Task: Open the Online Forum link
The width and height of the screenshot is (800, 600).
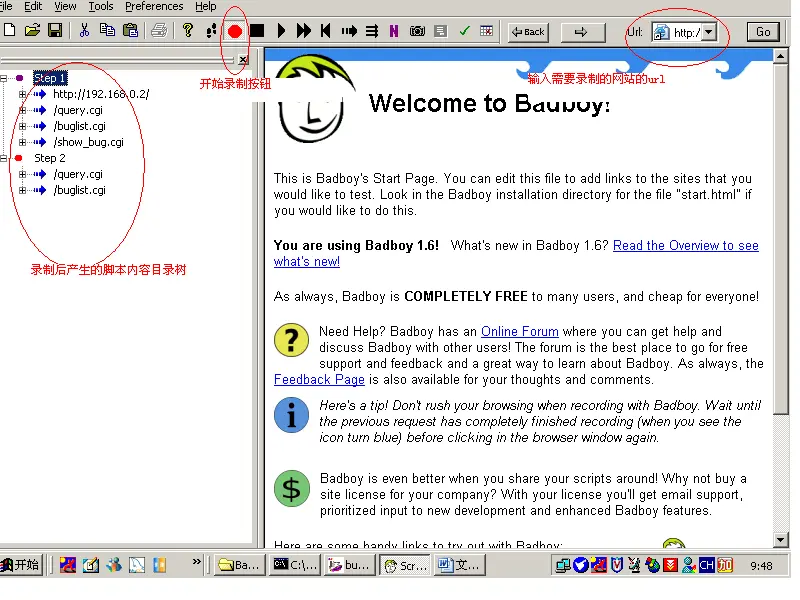Action: coord(519,332)
